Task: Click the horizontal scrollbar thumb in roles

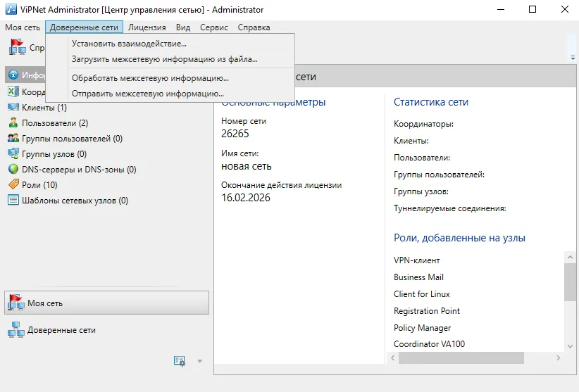Action: (x=461, y=358)
